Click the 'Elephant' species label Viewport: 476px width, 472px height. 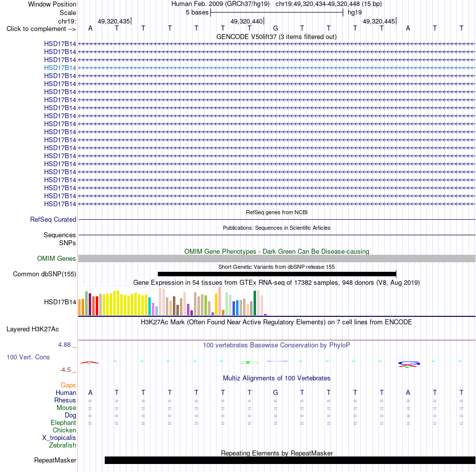[63, 422]
